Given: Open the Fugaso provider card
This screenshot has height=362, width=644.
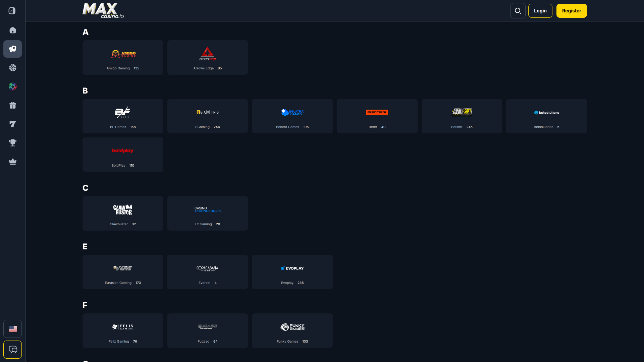Looking at the screenshot, I should 208,331.
